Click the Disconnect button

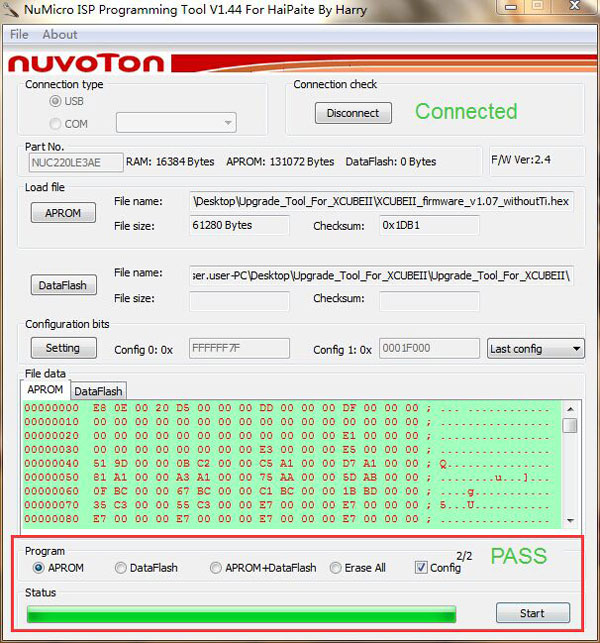click(x=353, y=113)
